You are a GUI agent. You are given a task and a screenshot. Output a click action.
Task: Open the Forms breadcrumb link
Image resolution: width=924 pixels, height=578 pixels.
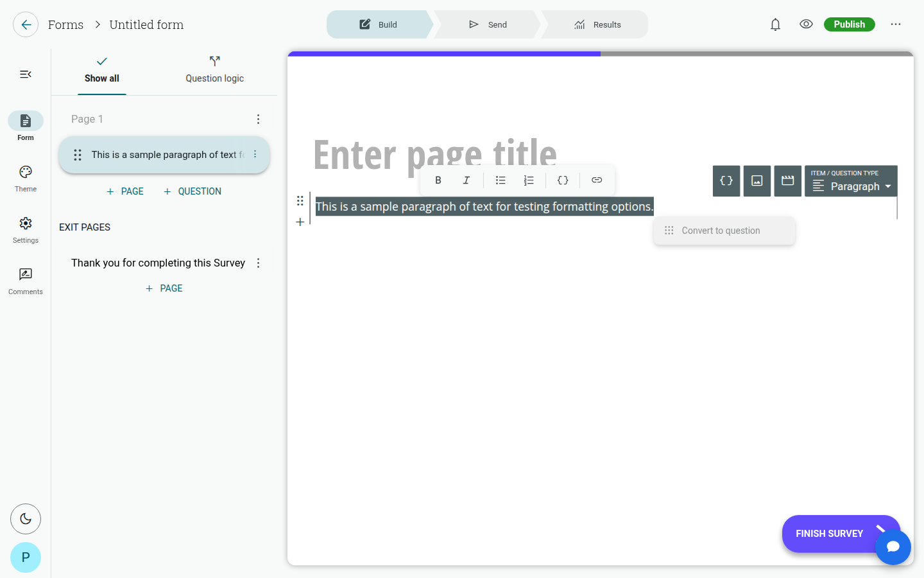pos(65,24)
